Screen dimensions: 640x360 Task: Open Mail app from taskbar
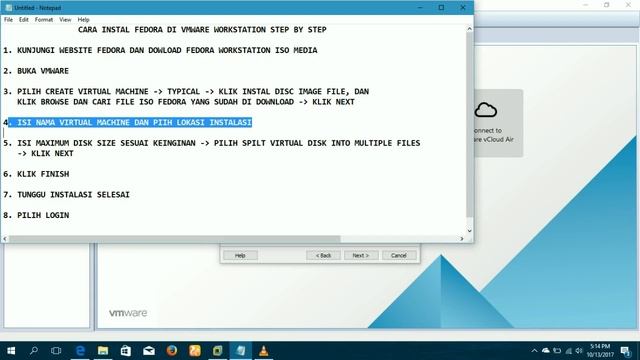[149, 351]
